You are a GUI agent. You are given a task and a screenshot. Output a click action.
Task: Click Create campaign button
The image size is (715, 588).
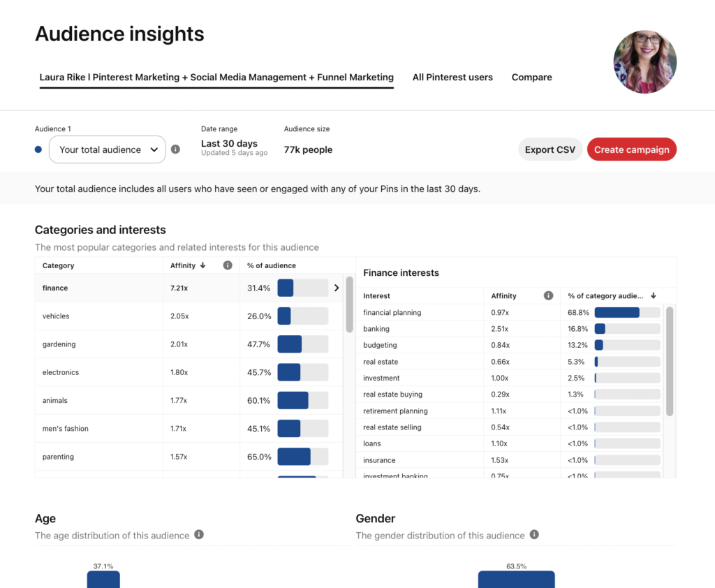(x=631, y=149)
